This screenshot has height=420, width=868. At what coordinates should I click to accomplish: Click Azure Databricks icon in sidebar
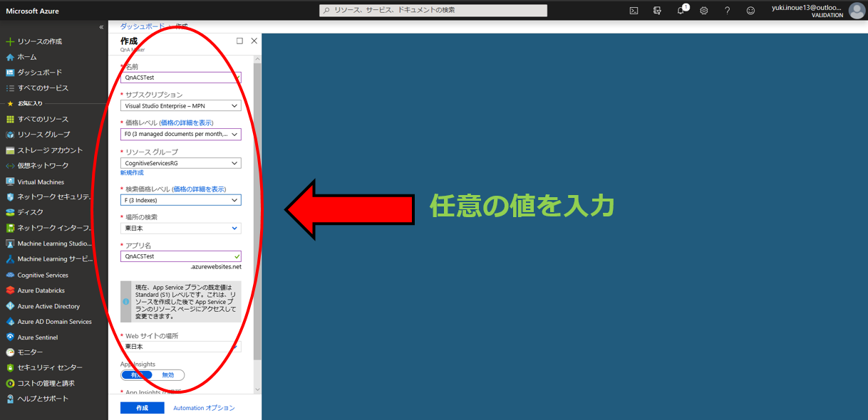(10, 290)
